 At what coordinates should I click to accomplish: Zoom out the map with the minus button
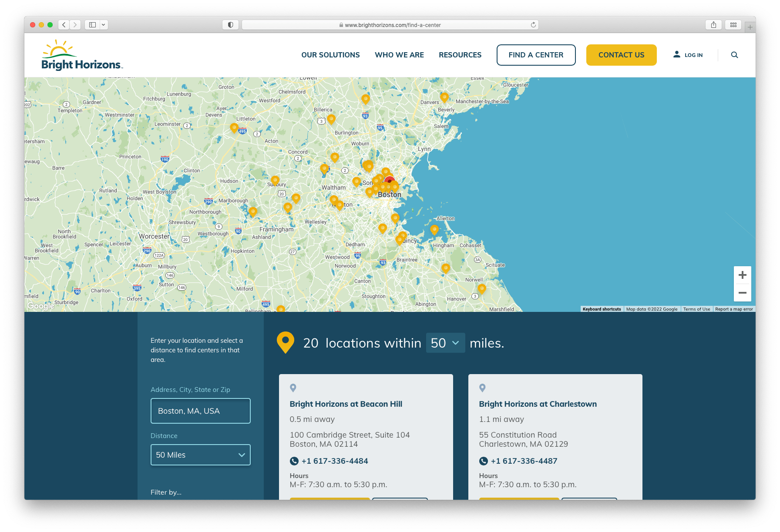point(743,293)
